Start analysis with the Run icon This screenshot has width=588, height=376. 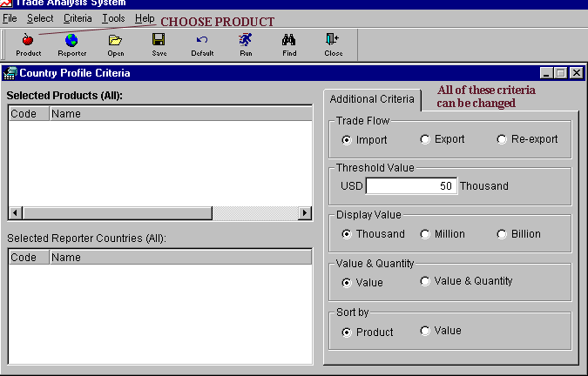click(x=246, y=40)
